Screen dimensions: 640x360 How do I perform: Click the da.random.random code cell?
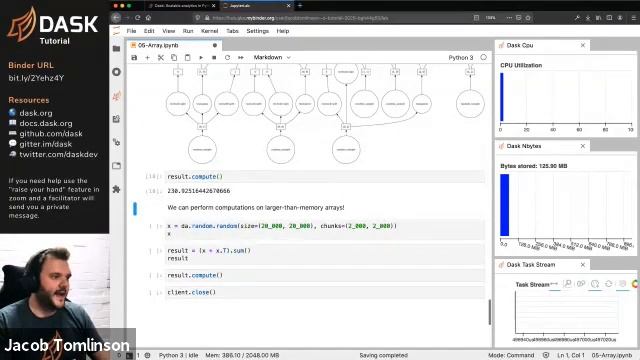click(x=325, y=230)
